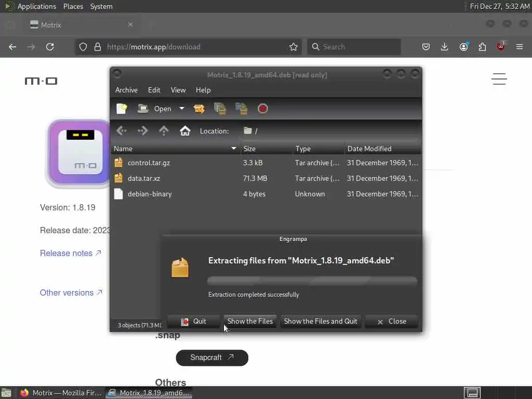Image resolution: width=532 pixels, height=399 pixels.
Task: Open the Help menu in Engrampa
Action: (x=203, y=90)
